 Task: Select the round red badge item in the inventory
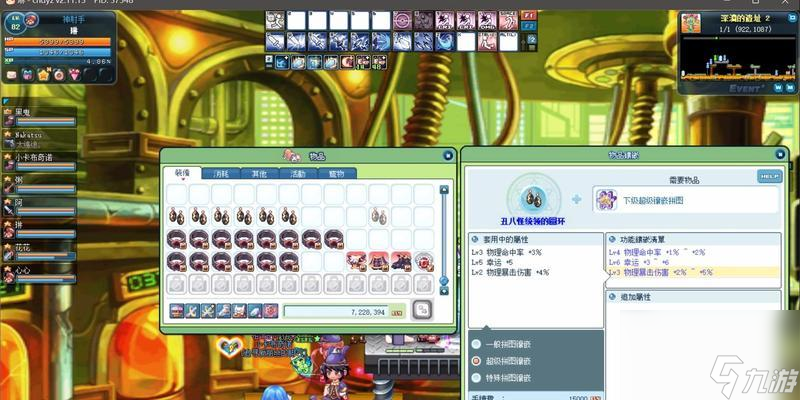423,261
